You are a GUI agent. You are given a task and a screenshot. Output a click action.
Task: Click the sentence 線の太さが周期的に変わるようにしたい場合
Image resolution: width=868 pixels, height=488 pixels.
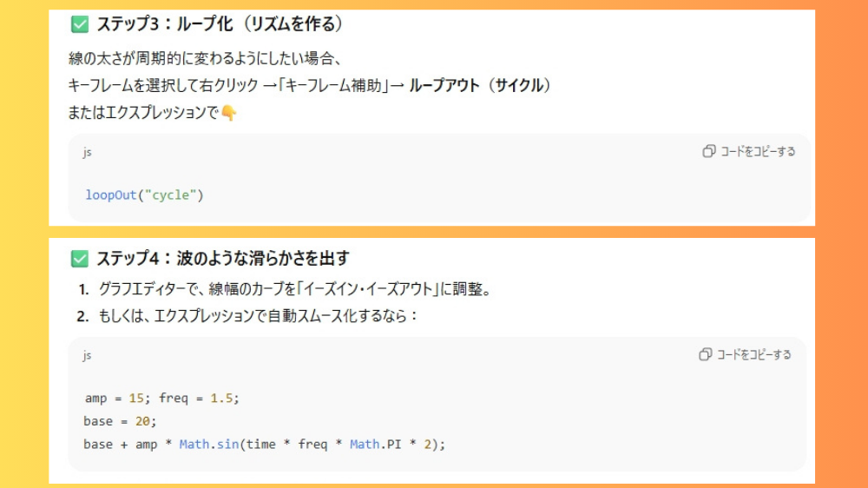(205, 59)
